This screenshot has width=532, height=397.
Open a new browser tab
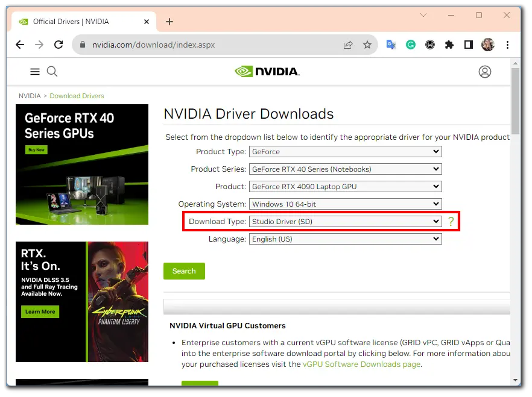coord(169,22)
